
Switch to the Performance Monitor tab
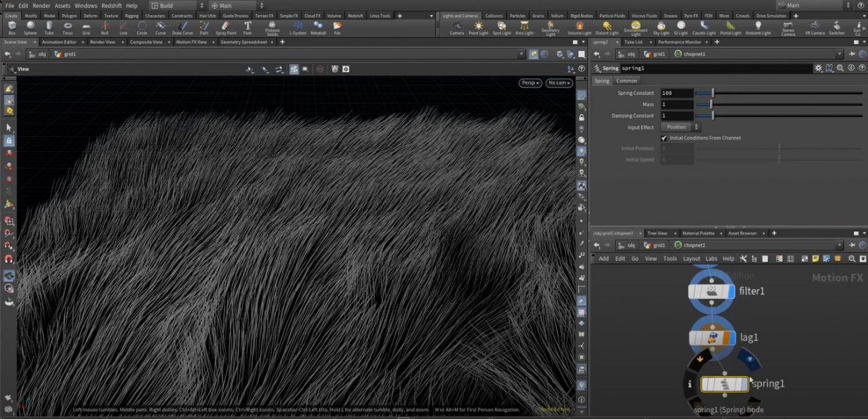679,42
